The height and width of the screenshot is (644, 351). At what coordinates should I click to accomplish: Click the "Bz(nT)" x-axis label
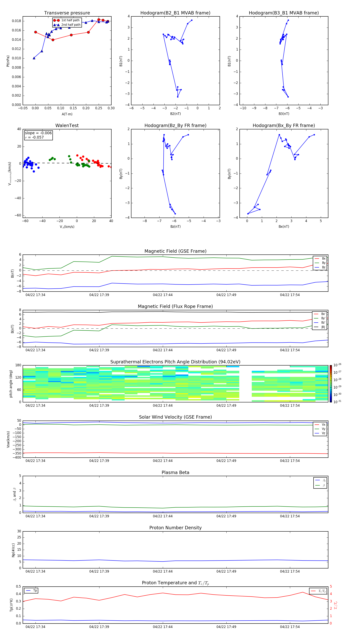click(175, 227)
